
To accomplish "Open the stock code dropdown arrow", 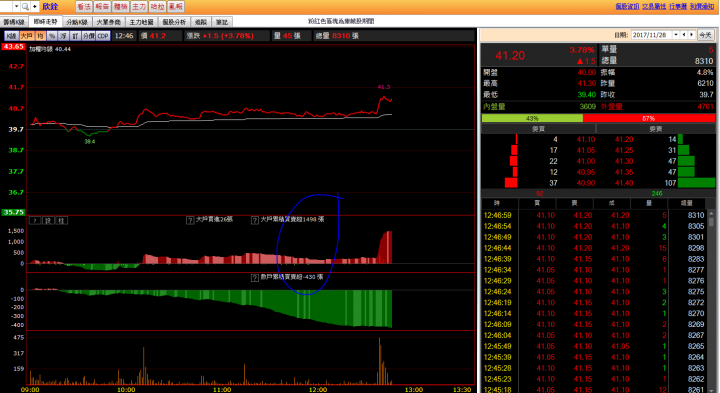I will pos(16,6).
